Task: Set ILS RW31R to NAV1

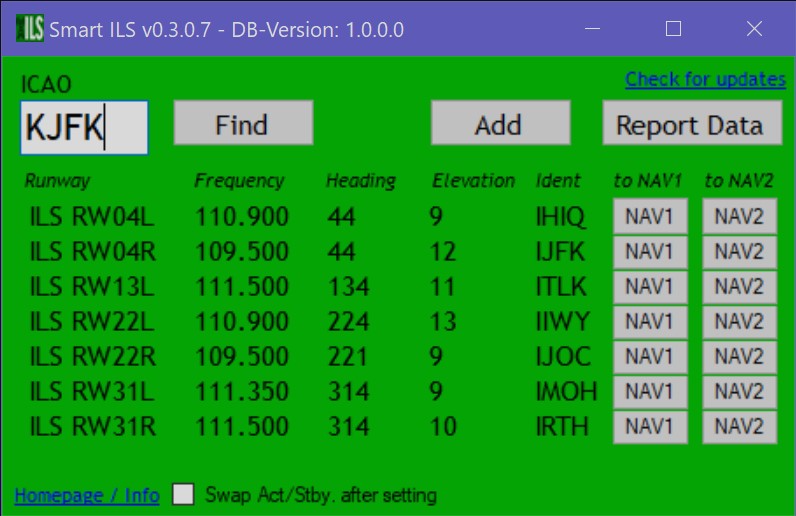Action: (649, 426)
